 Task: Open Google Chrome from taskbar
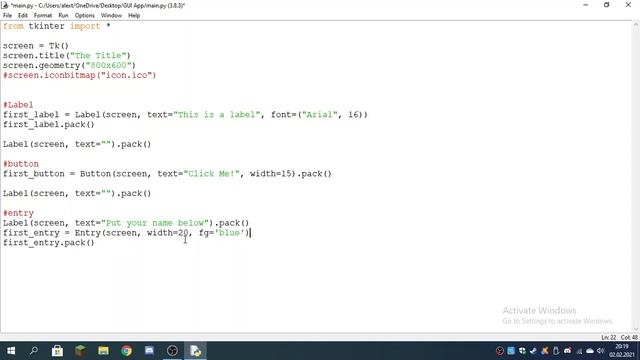[126, 351]
